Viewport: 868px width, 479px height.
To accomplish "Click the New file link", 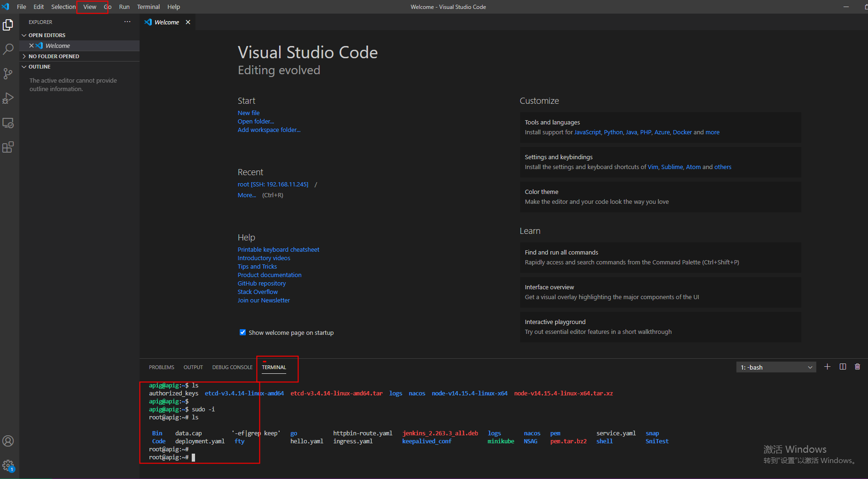I will click(249, 113).
